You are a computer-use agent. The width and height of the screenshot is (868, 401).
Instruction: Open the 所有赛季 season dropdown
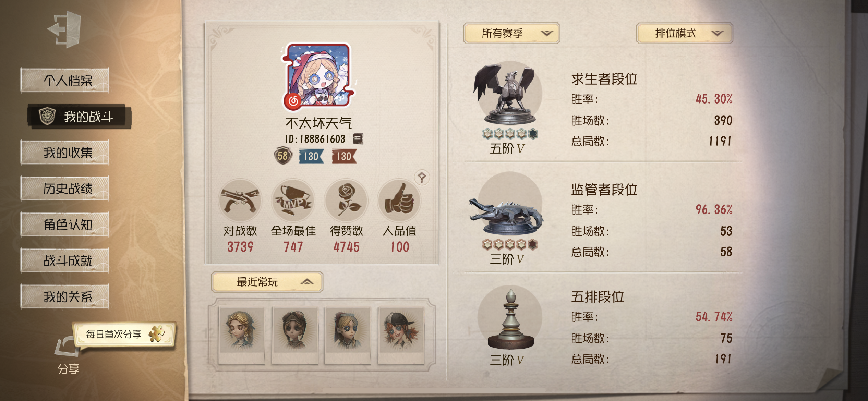(511, 33)
